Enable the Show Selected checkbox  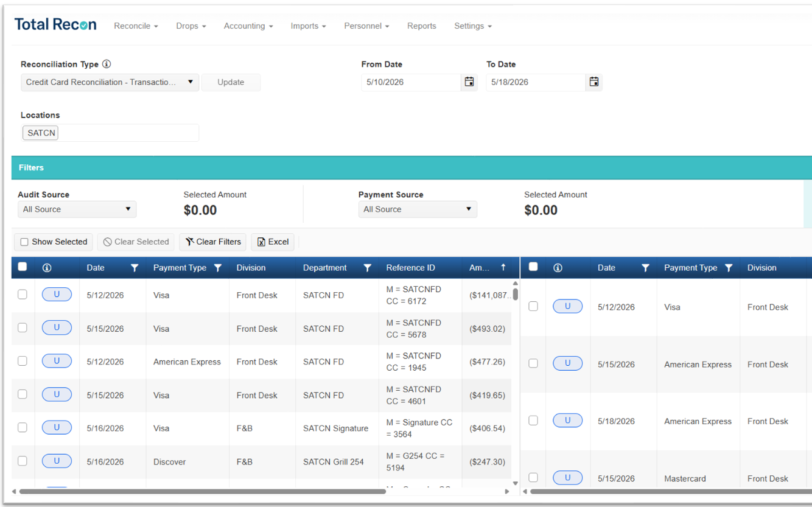point(24,242)
